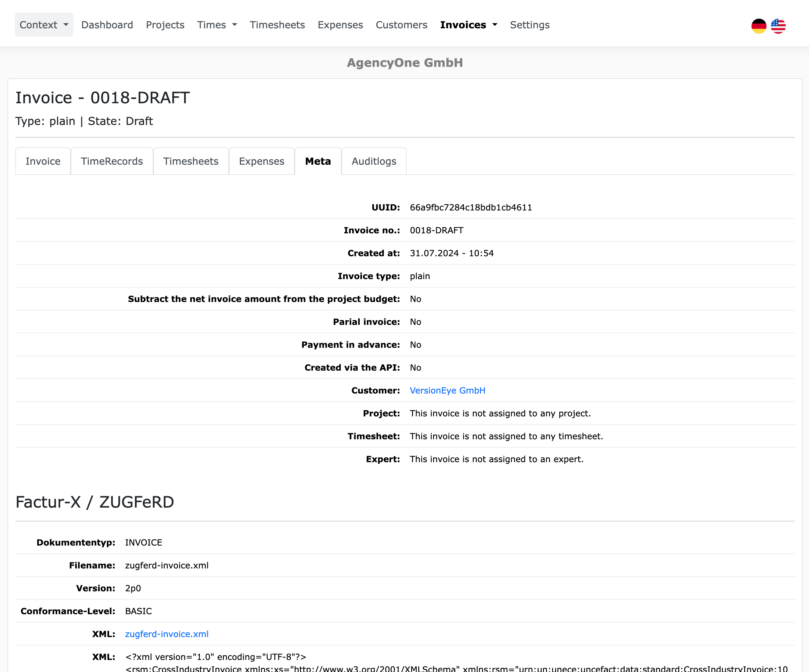Image resolution: width=809 pixels, height=672 pixels.
Task: Navigate to the Projects page
Action: 165,24
